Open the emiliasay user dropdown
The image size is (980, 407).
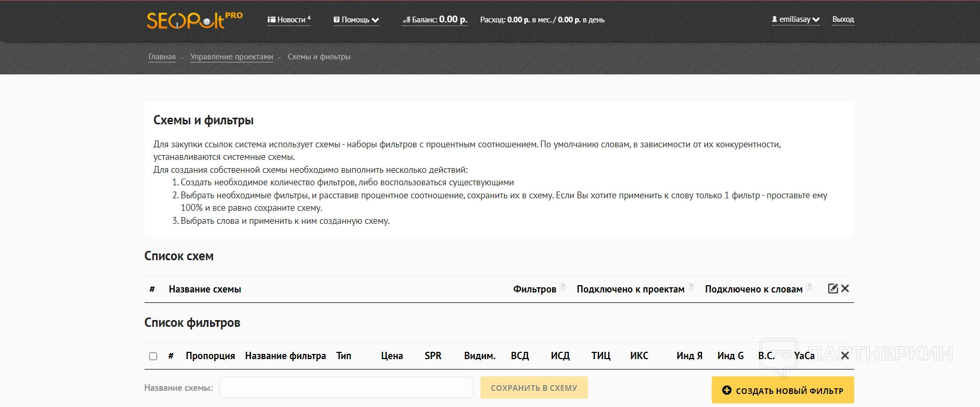(795, 19)
